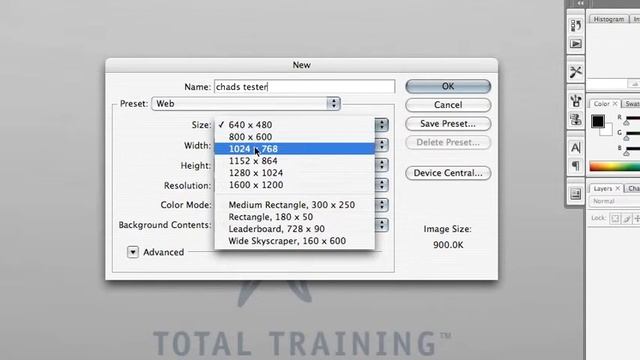Viewport: 640px width, 360px height.
Task: Collapse the icon dock with double arrows
Action: point(580,3)
